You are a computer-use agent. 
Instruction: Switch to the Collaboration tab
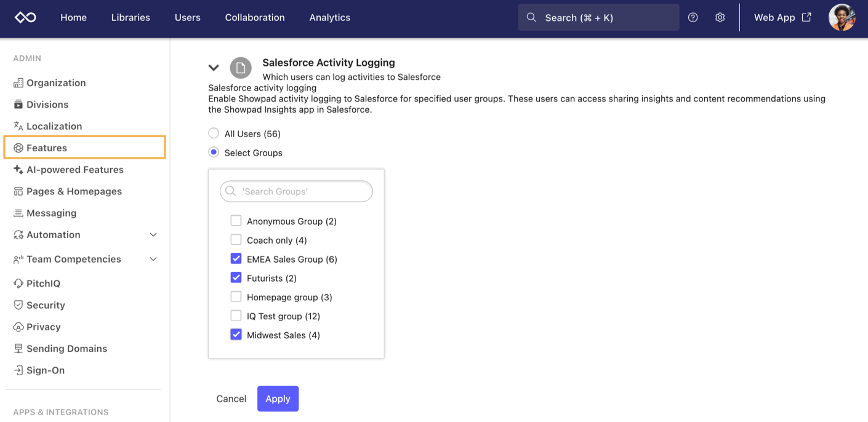(255, 17)
